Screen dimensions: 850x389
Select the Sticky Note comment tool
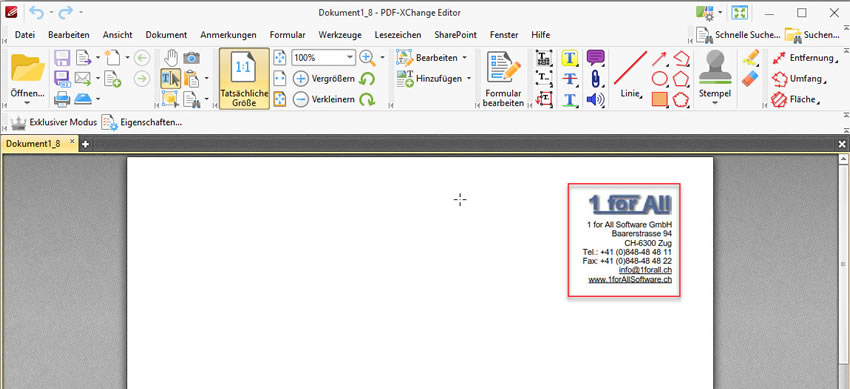[595, 58]
